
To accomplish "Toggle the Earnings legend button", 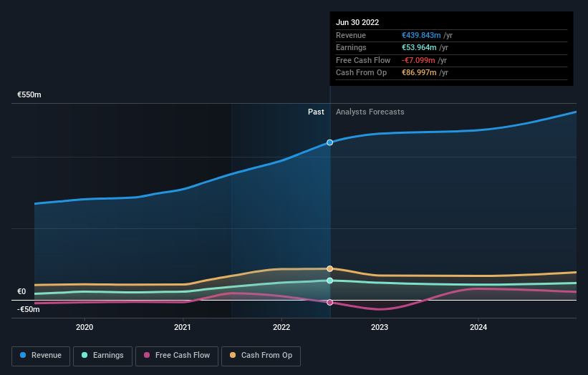I will [x=102, y=356].
